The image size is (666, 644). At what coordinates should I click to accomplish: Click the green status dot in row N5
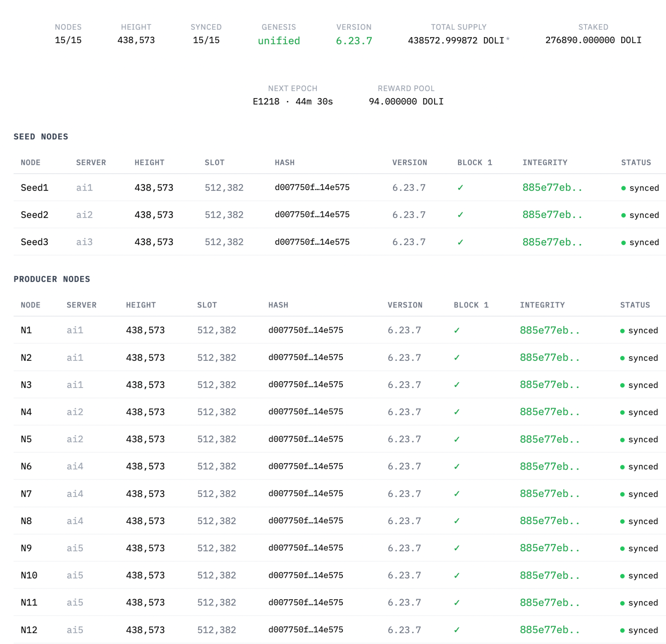pos(622,440)
